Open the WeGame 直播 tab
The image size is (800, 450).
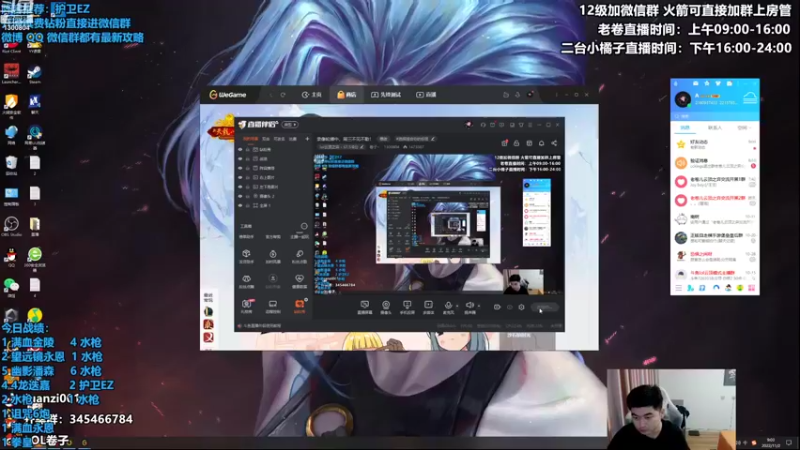[426, 94]
